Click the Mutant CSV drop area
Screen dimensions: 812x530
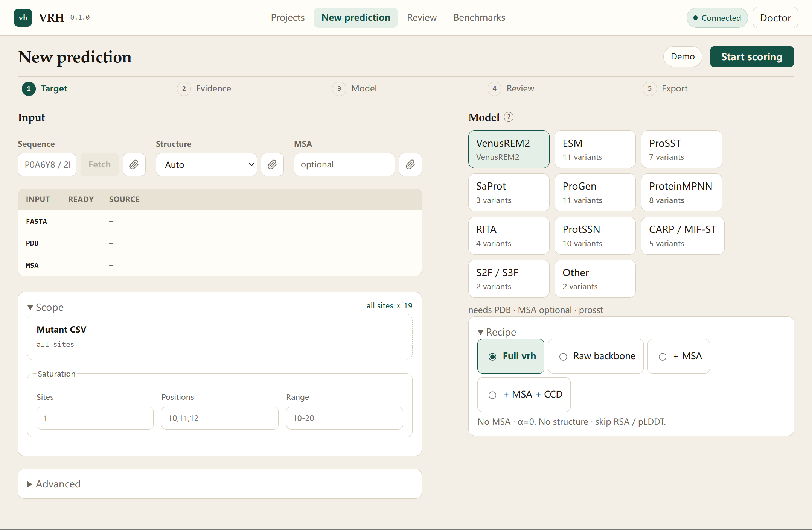(x=220, y=337)
